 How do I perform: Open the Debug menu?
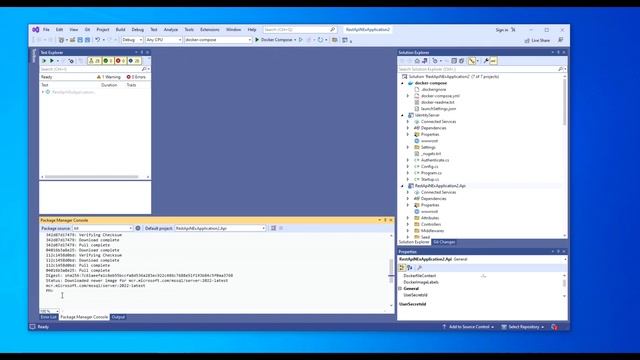[138, 30]
